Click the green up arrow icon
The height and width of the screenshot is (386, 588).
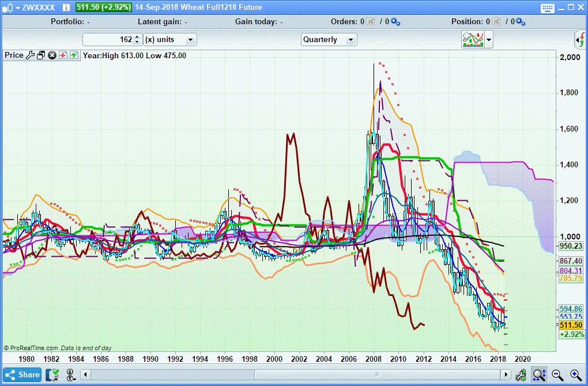[74, 55]
